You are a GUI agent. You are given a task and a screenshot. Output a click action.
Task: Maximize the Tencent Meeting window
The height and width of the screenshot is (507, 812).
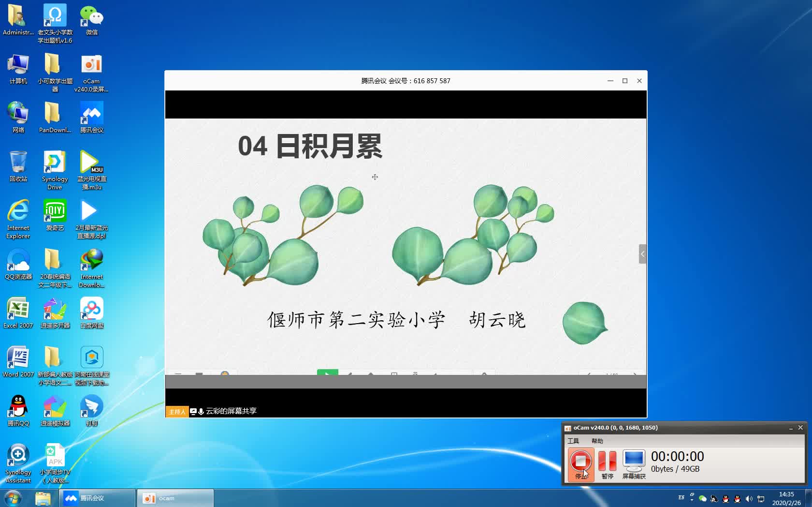[x=625, y=81]
